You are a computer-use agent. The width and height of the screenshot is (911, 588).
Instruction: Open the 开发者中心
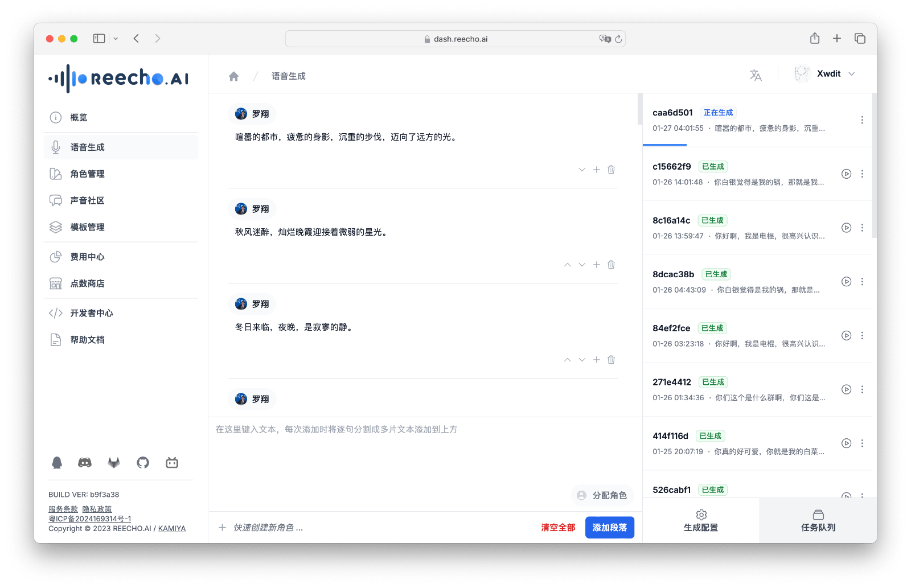92,312
